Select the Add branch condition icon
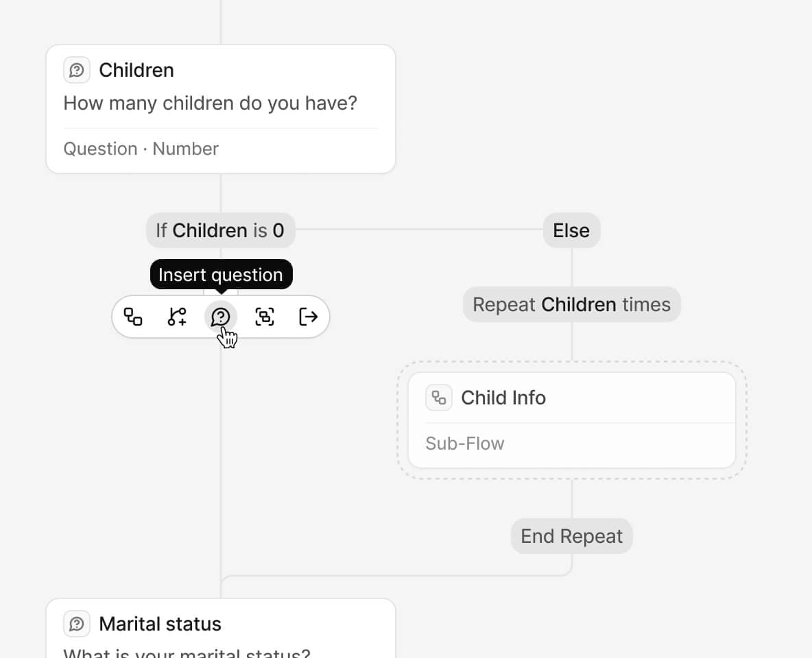812x658 pixels. (177, 317)
